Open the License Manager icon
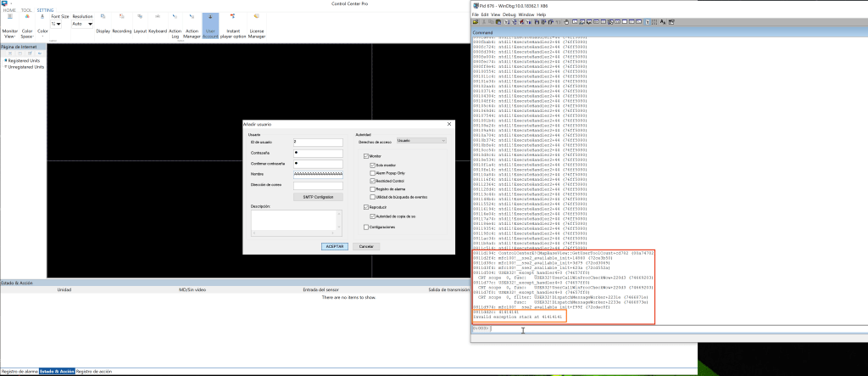868x376 pixels. tap(256, 27)
